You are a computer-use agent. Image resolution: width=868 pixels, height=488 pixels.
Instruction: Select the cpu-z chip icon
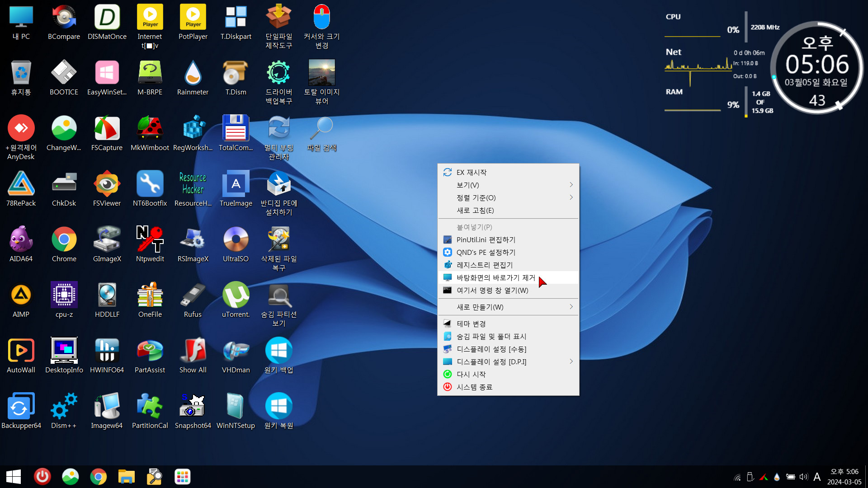pyautogui.click(x=64, y=300)
